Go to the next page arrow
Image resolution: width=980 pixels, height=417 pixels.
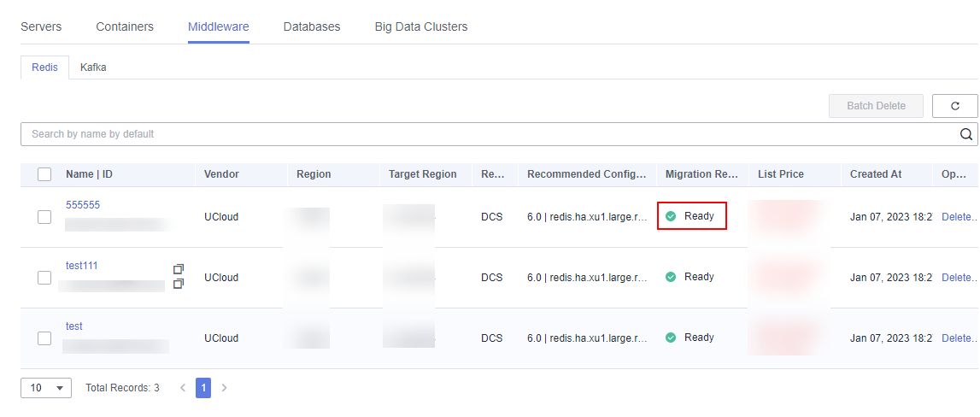click(225, 388)
